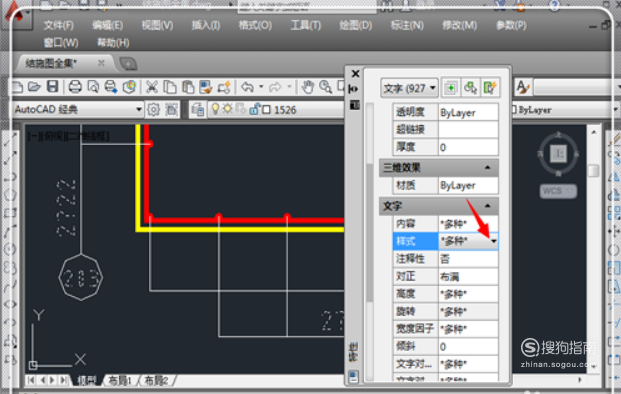Click the 透明度 ByLayer value field
This screenshot has width=621, height=394.
468,112
